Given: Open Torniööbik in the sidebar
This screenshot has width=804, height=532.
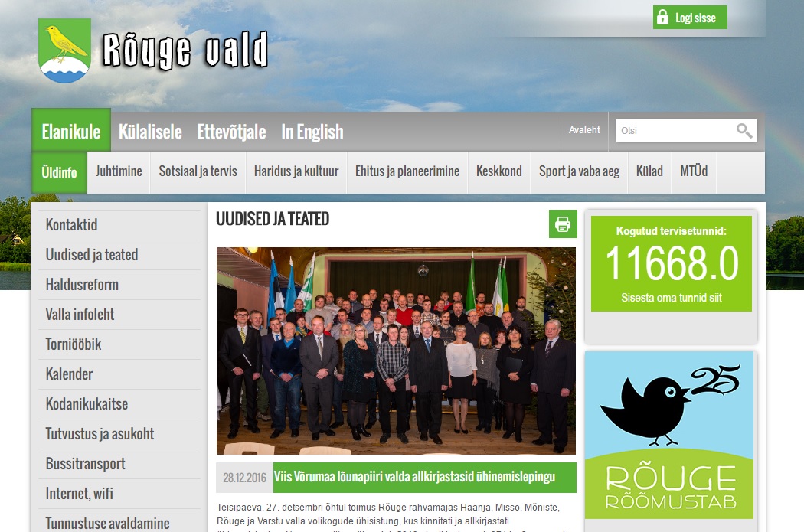Looking at the screenshot, I should [119, 344].
